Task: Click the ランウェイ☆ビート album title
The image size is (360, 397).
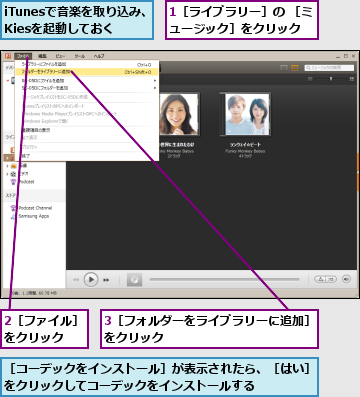Action: (245, 145)
